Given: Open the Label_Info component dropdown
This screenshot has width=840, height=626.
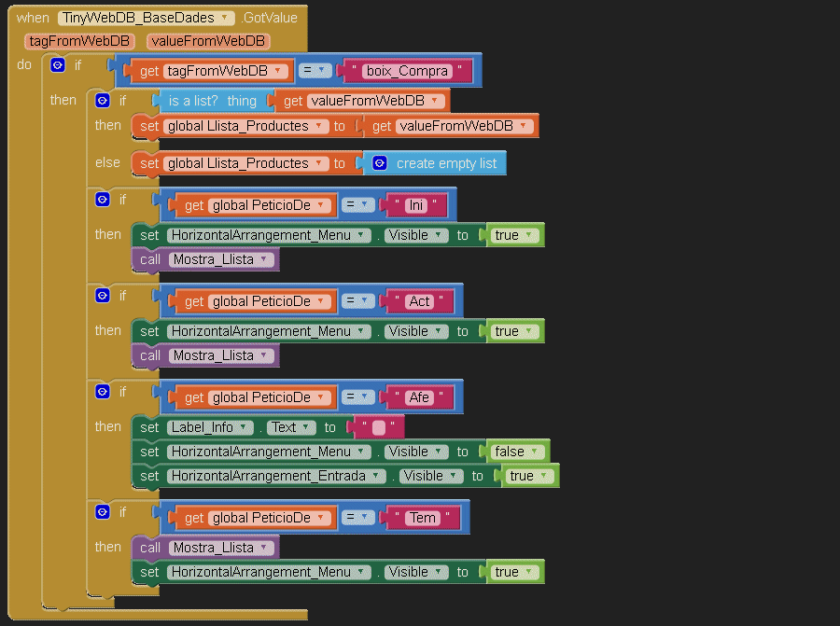Looking at the screenshot, I should point(210,427).
